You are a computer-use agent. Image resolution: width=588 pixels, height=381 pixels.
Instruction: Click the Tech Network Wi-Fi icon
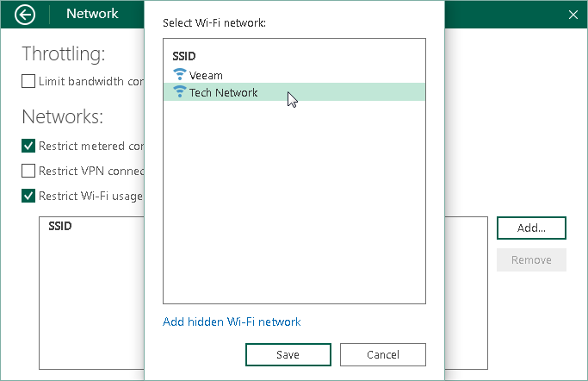[x=179, y=92]
